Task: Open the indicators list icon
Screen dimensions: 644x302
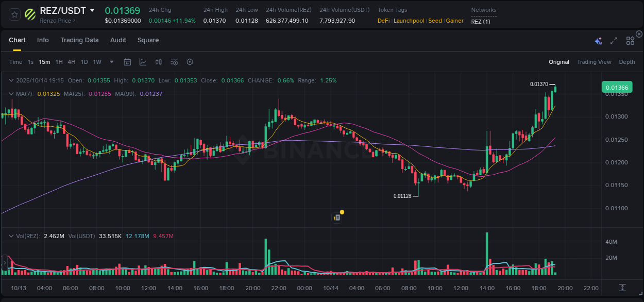Action: click(x=174, y=61)
